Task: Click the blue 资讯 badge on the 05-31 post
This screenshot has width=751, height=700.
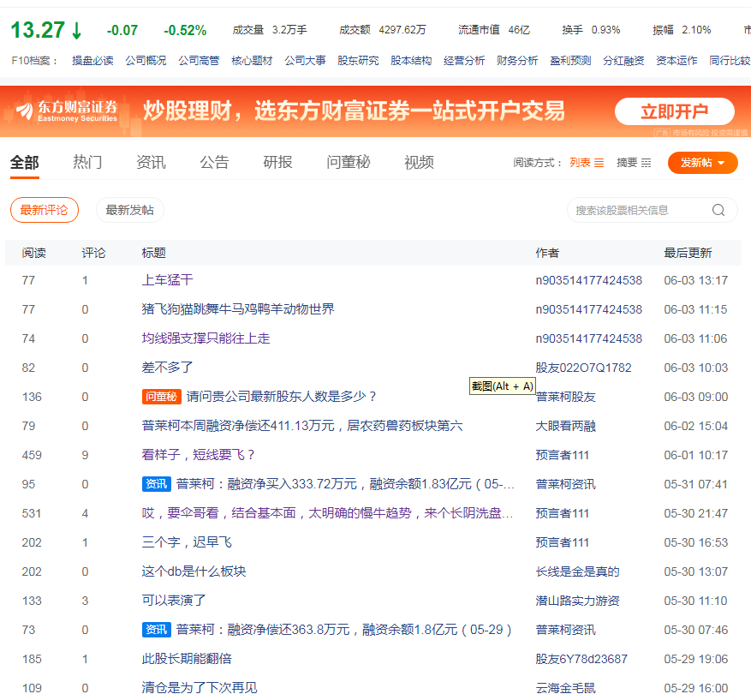Action: (x=156, y=484)
